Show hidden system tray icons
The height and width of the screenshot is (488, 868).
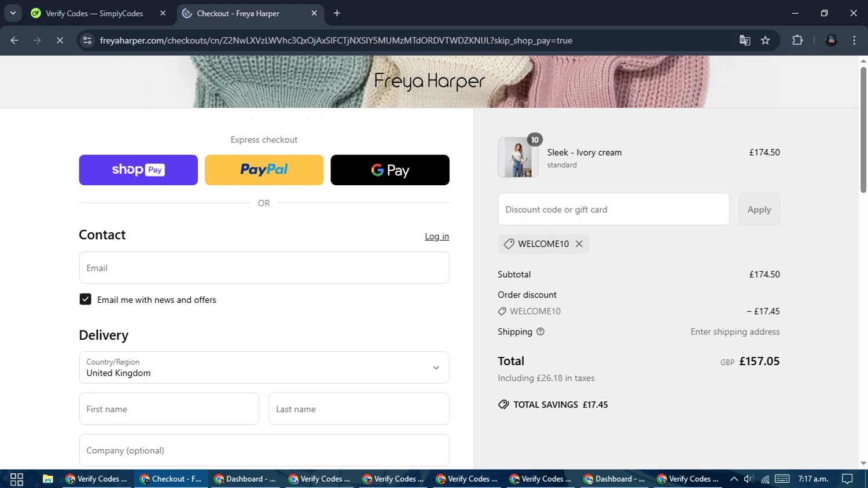coord(734,479)
